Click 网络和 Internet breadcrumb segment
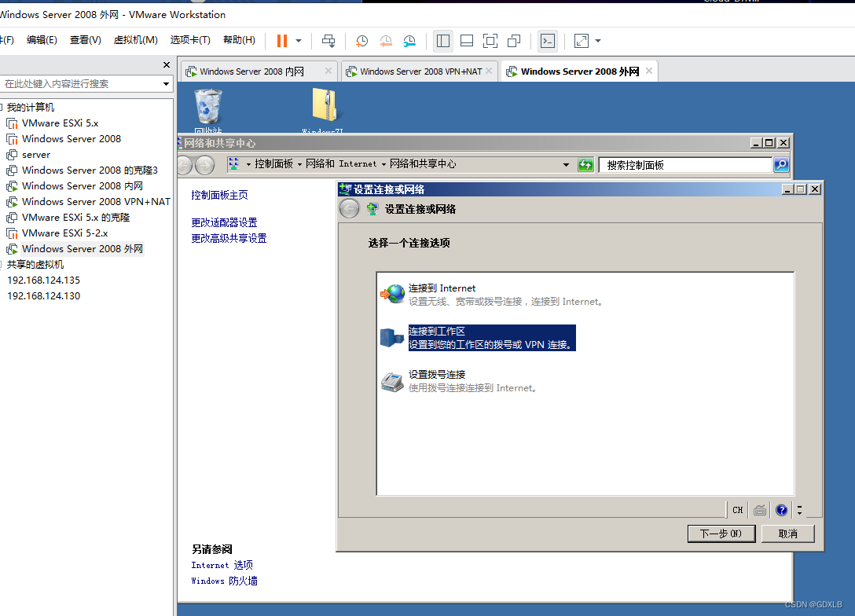This screenshot has width=855, height=616. pyautogui.click(x=341, y=164)
